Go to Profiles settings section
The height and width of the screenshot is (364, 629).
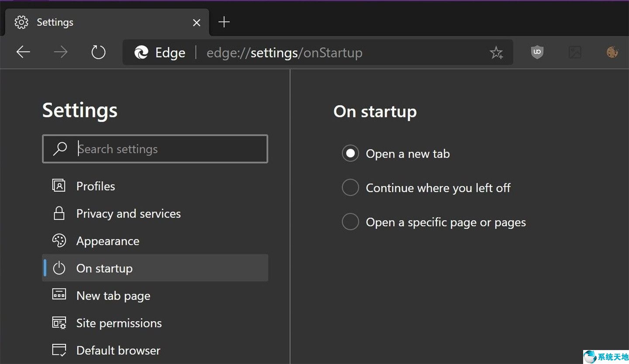(x=96, y=186)
